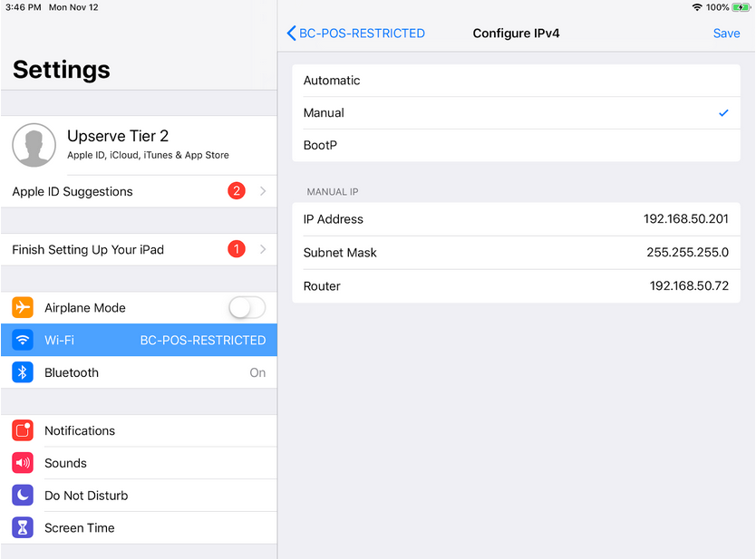
Task: Go back to BC-POS-RESTRICTED network settings
Action: 355,33
